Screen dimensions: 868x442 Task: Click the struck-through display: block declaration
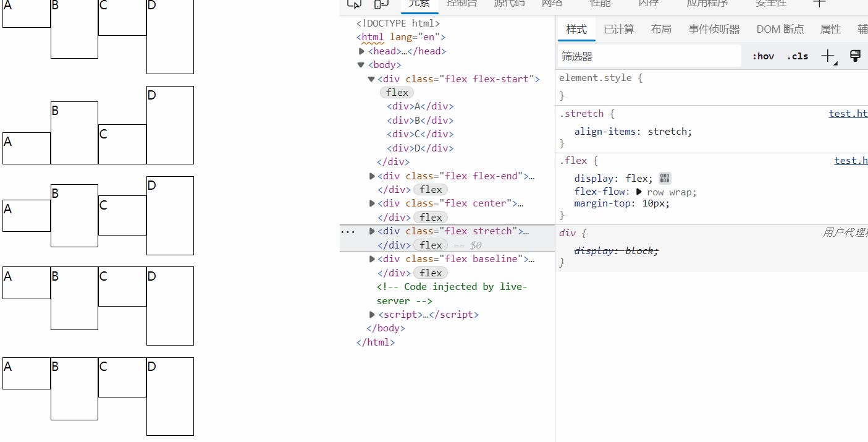[617, 251]
